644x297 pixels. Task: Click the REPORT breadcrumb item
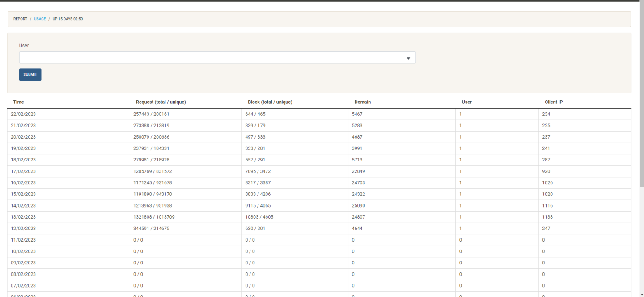click(x=20, y=19)
